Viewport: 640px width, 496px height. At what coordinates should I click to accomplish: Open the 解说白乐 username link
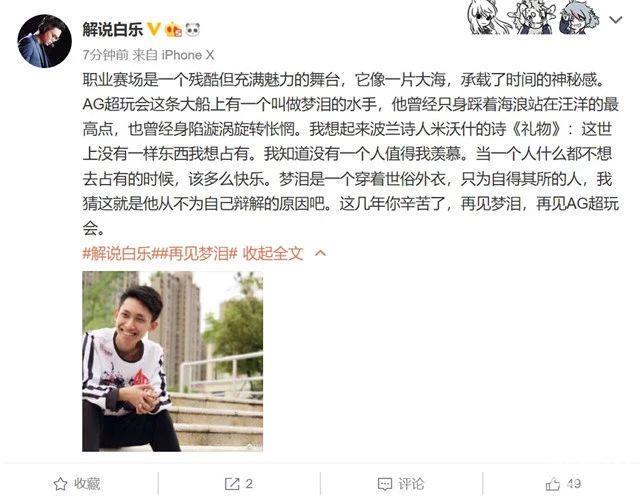pos(113,29)
